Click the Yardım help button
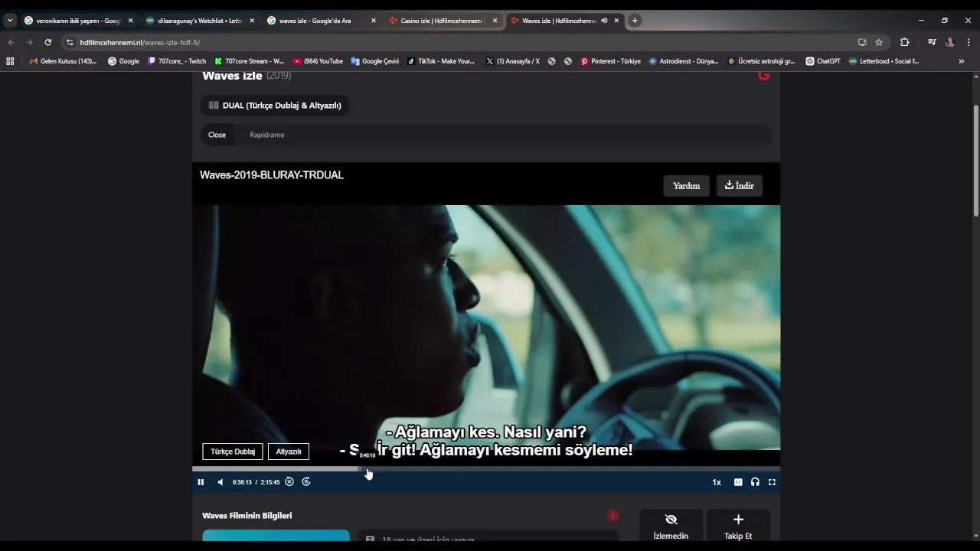Viewport: 980px width, 551px height. tap(686, 186)
